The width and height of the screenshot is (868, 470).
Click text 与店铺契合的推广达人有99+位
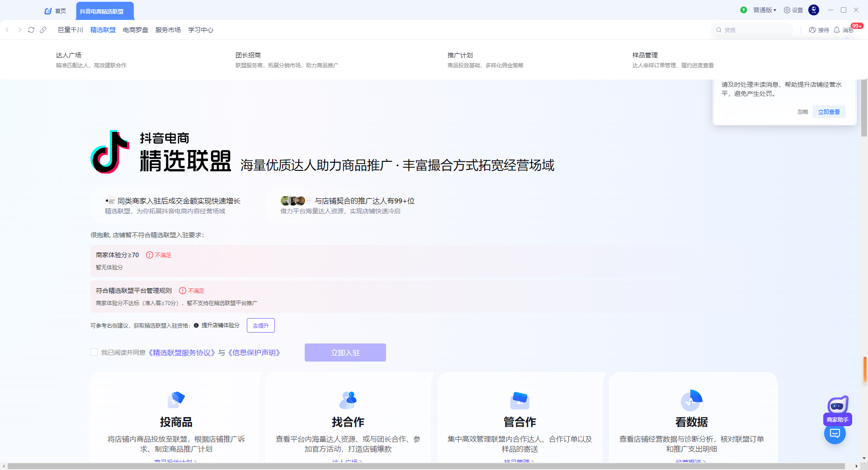tap(364, 201)
